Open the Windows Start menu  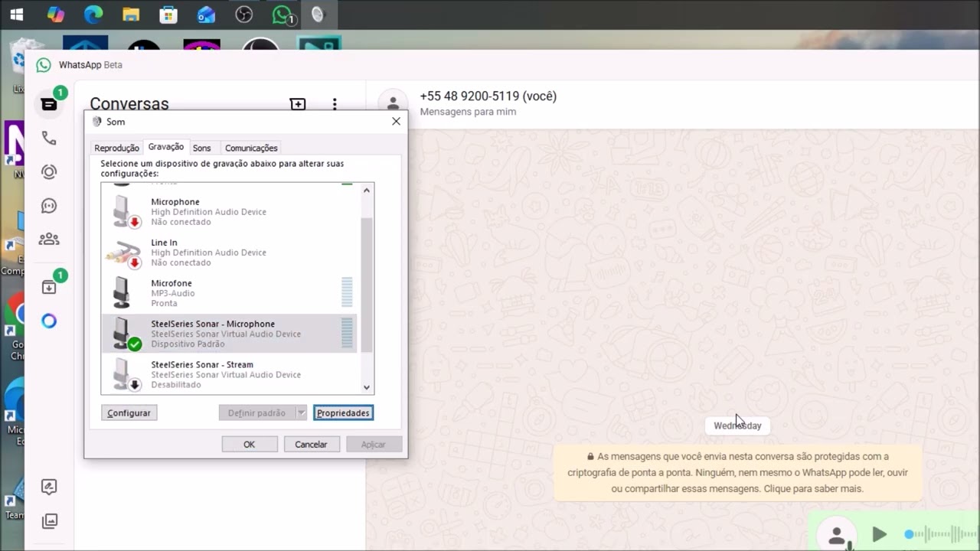16,15
